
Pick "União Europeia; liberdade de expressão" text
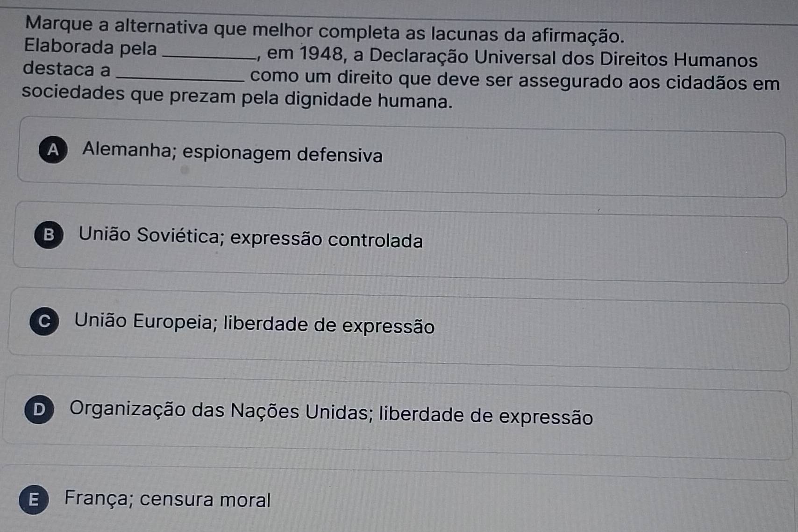pyautogui.click(x=254, y=324)
